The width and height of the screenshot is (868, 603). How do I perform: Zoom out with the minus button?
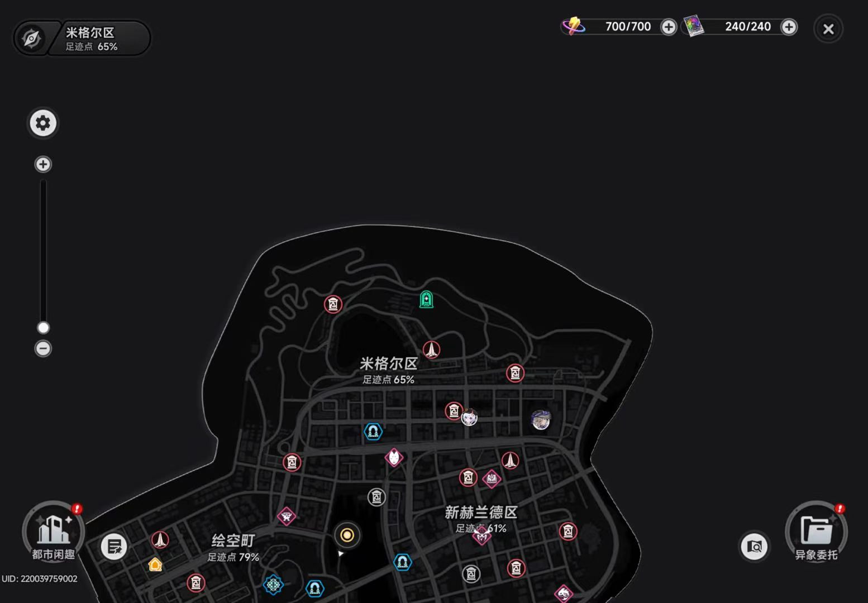coord(43,348)
